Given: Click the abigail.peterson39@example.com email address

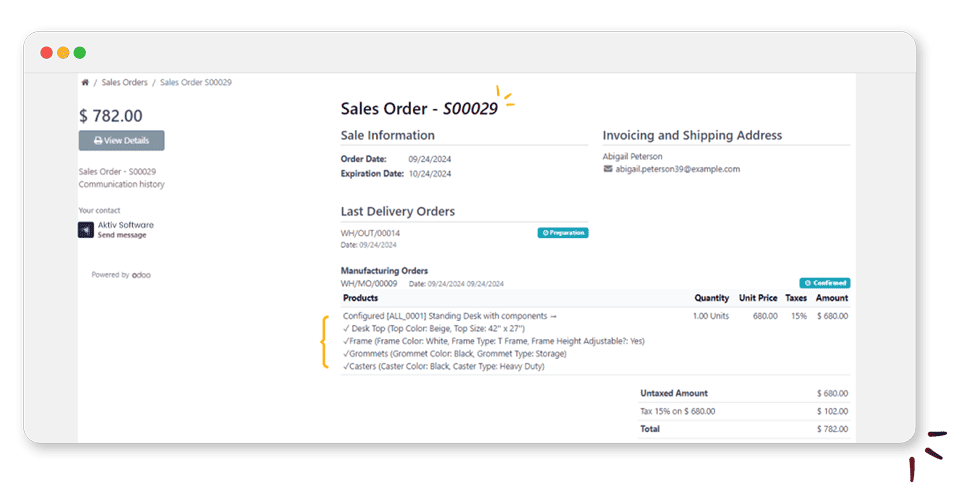Looking at the screenshot, I should click(x=677, y=169).
